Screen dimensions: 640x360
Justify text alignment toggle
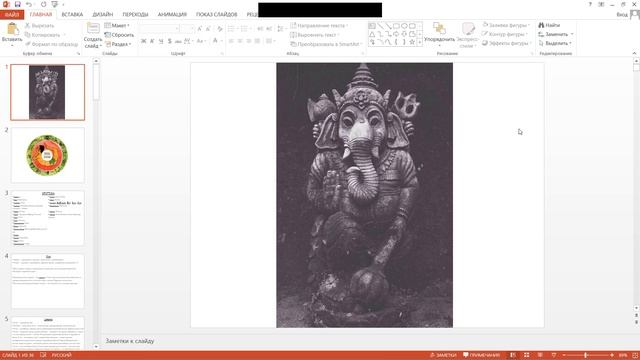(257, 41)
